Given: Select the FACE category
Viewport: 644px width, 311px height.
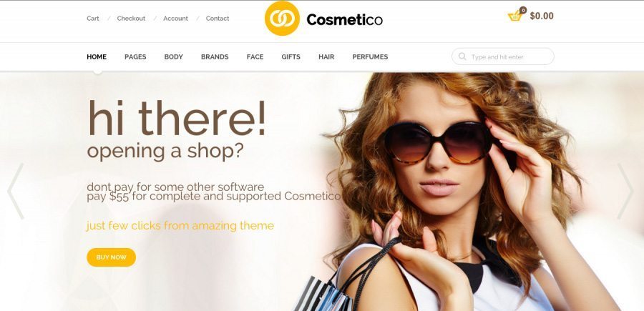Looking at the screenshot, I should (255, 57).
